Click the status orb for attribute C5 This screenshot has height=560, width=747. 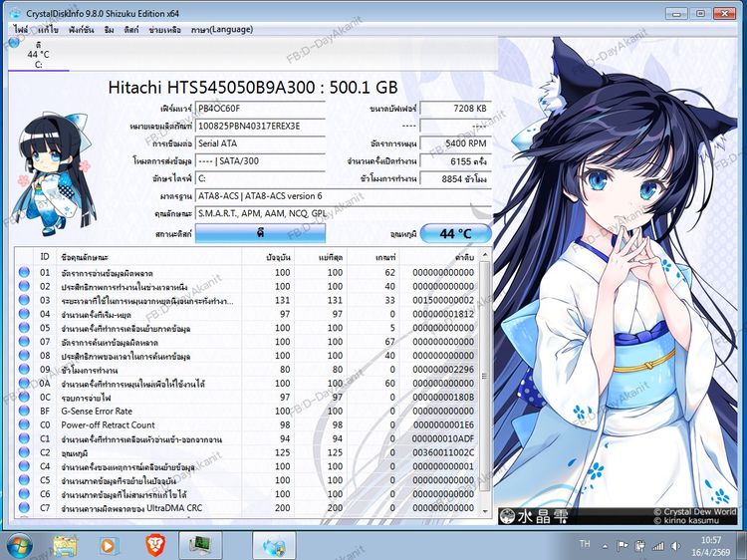coord(24,480)
